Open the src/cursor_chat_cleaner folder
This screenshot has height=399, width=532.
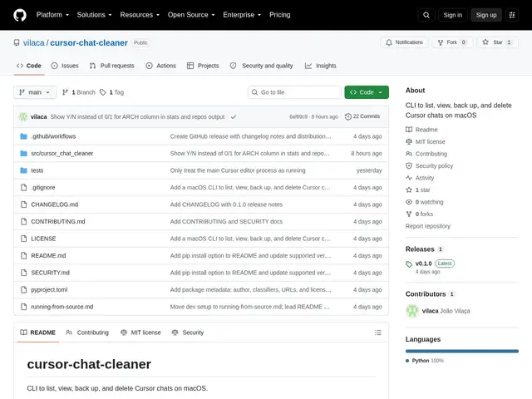(x=62, y=153)
